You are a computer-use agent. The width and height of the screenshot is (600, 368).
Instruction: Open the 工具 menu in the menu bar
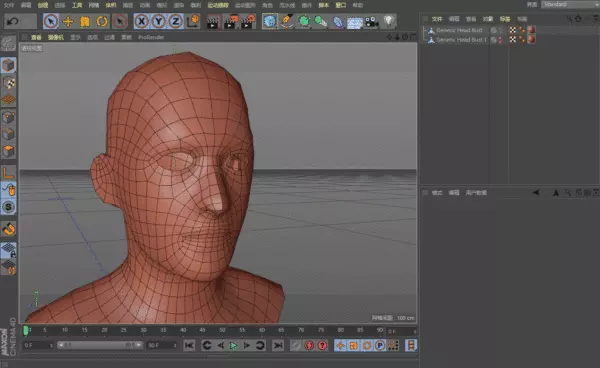pyautogui.click(x=77, y=5)
